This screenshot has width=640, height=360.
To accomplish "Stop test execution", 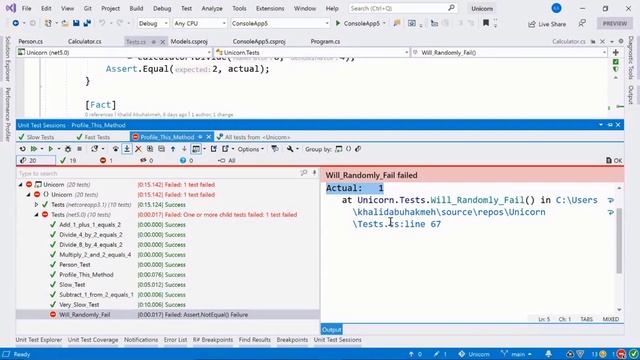I will pos(80,149).
